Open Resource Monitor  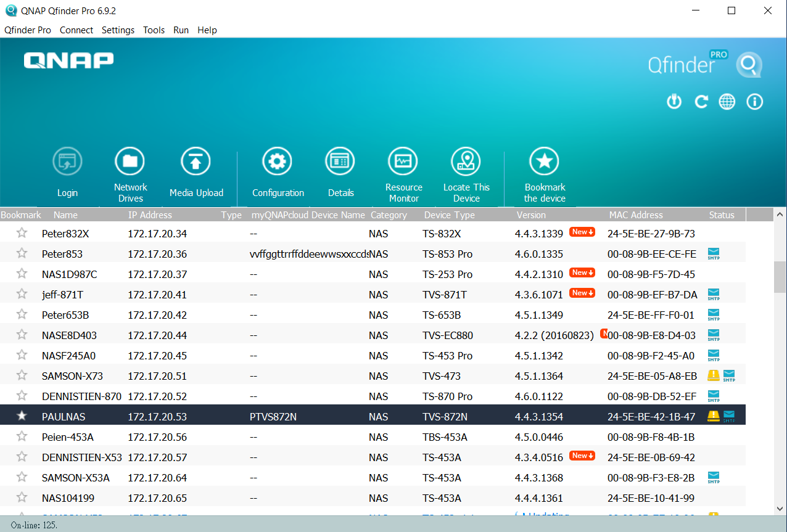point(403,175)
